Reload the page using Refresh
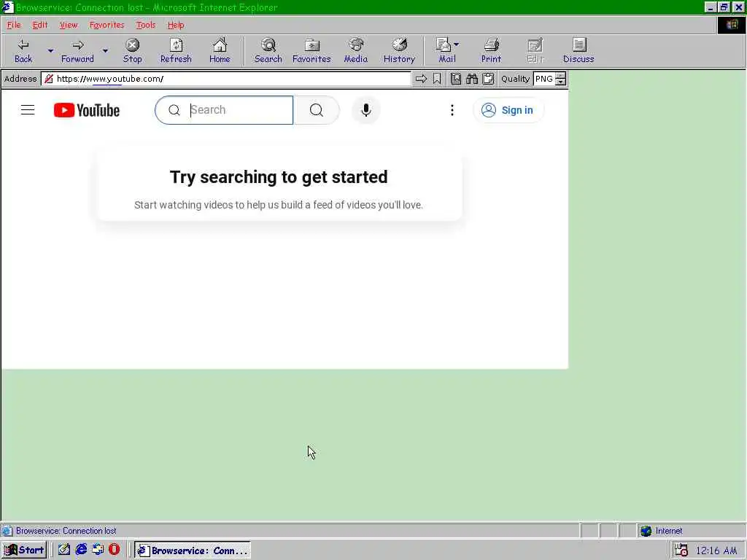The height and width of the screenshot is (560, 747). pos(176,50)
